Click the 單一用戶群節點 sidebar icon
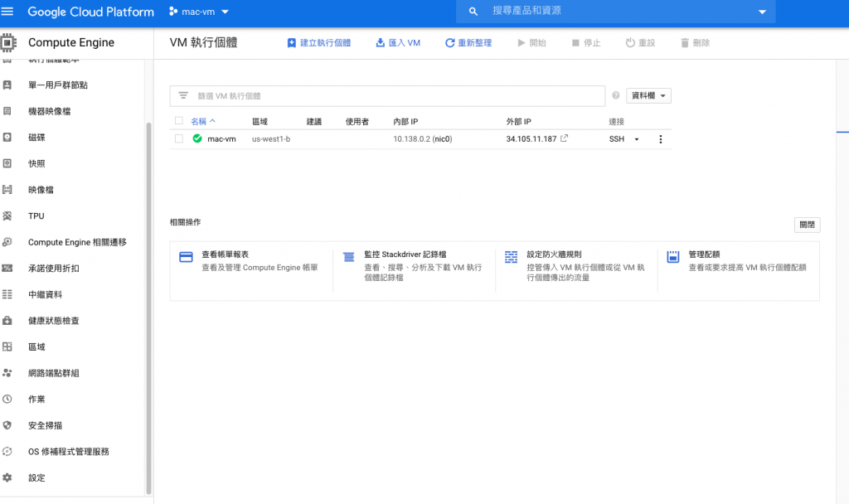The height and width of the screenshot is (504, 849). tap(7, 85)
